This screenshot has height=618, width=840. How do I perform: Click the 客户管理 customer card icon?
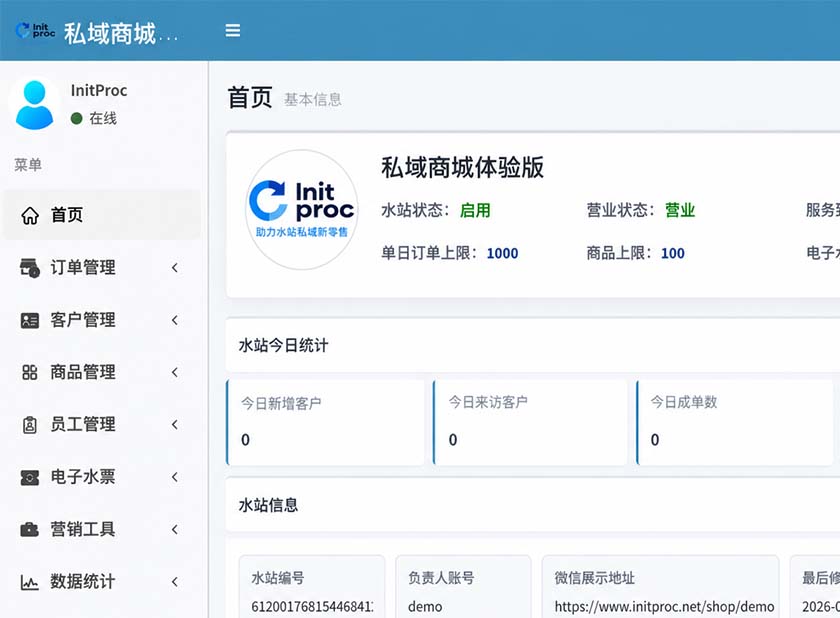30,320
